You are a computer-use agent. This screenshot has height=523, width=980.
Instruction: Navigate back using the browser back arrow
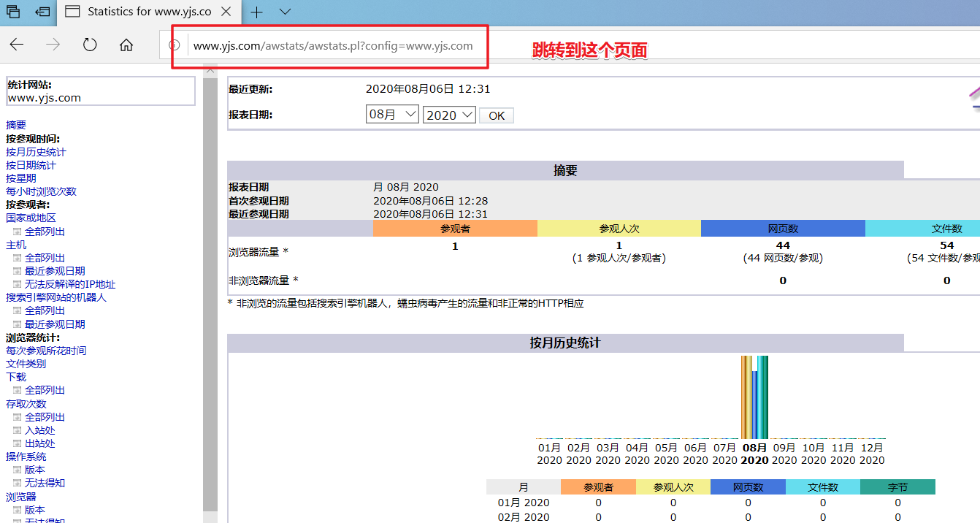(x=16, y=45)
